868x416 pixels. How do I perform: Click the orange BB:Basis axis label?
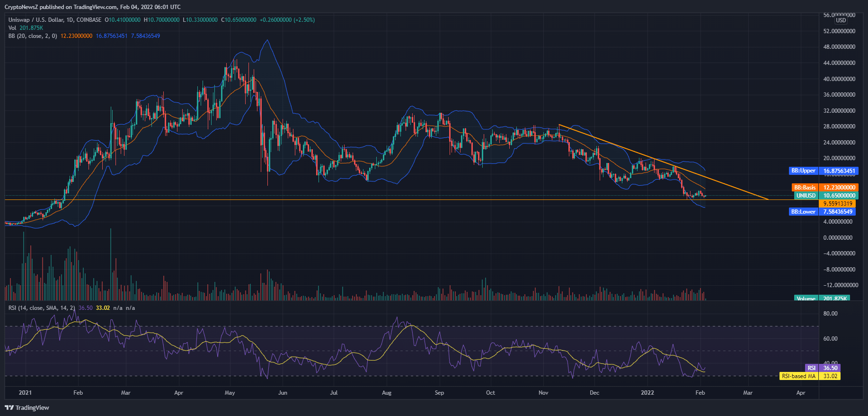(805, 188)
